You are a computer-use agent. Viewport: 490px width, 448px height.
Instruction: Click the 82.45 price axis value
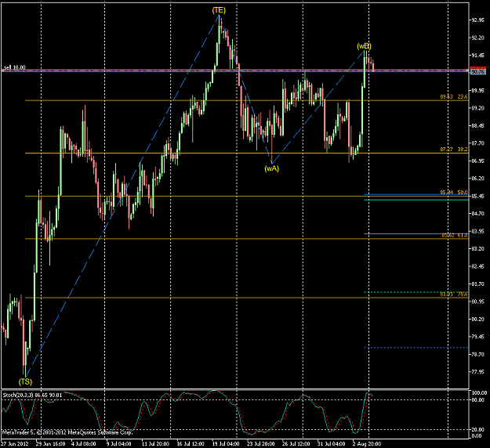(x=477, y=266)
